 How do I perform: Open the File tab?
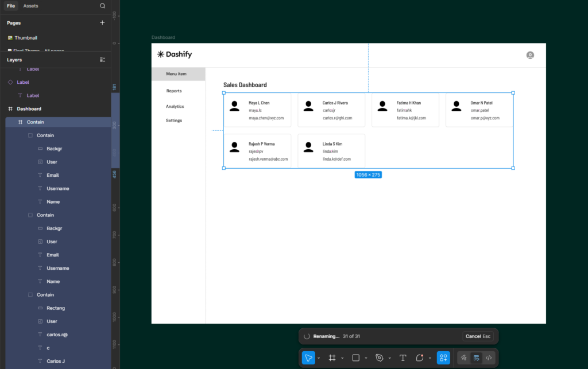click(11, 6)
